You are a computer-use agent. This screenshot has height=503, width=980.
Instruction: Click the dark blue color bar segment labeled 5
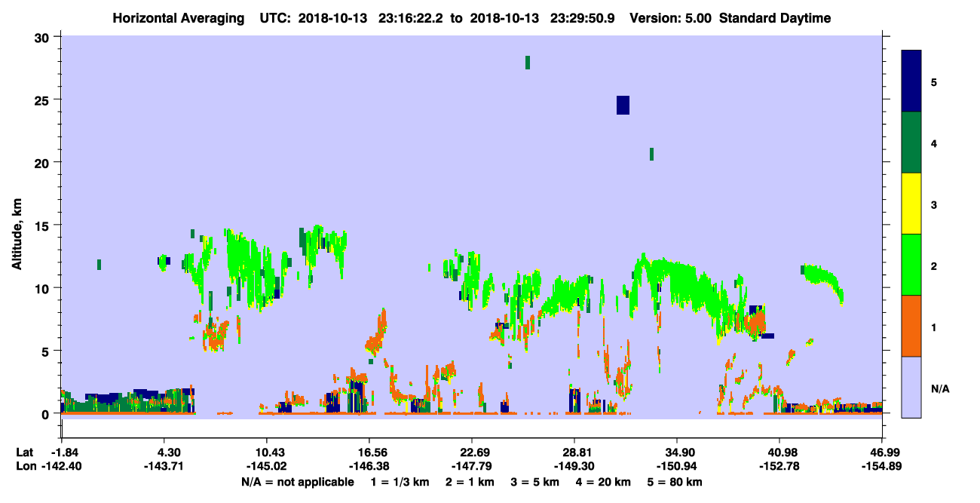(911, 81)
